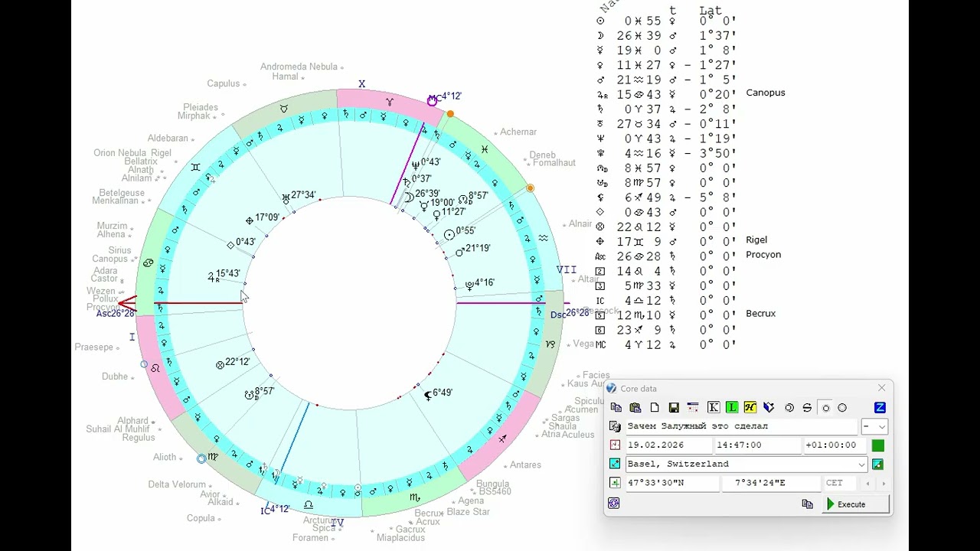Click the CET timezone field
Viewport: 980px width, 551px height.
click(x=840, y=483)
